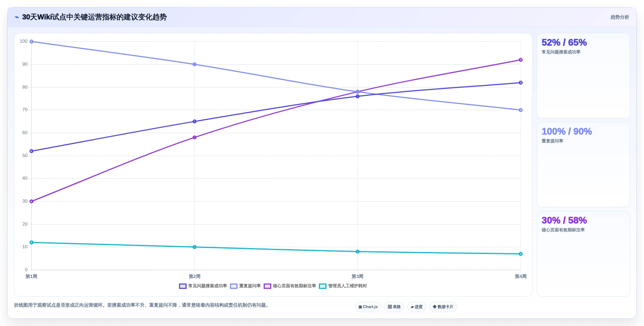This screenshot has width=644, height=326.
Task: Select the 30% / 58% 有效期标注率 card
Action: click(x=583, y=254)
